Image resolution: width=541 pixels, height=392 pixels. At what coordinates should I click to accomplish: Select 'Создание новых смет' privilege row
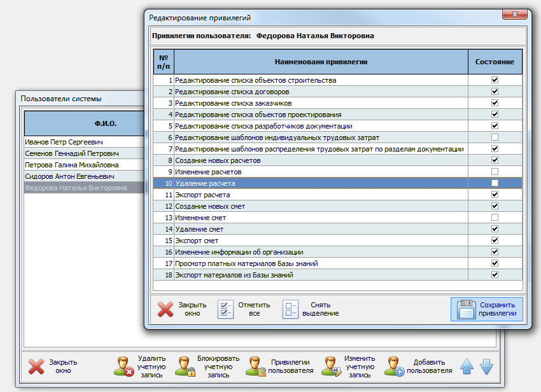point(321,206)
